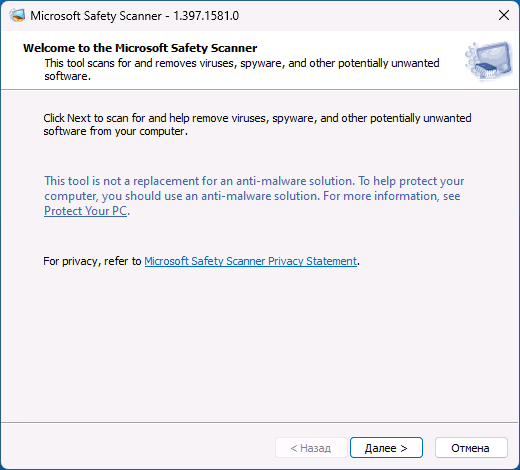Click the 'Welcome to the Microsoft Safety Scanner' heading

(x=140, y=48)
